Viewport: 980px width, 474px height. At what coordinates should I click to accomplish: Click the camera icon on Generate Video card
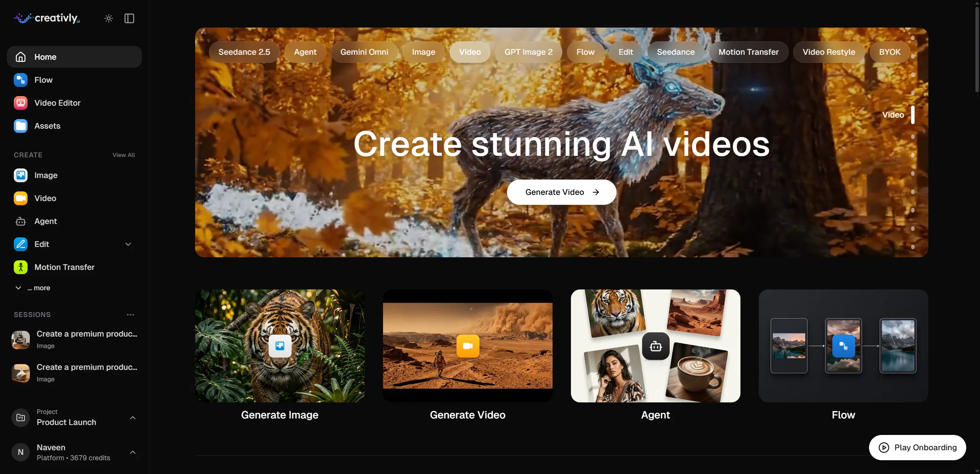pyautogui.click(x=468, y=346)
